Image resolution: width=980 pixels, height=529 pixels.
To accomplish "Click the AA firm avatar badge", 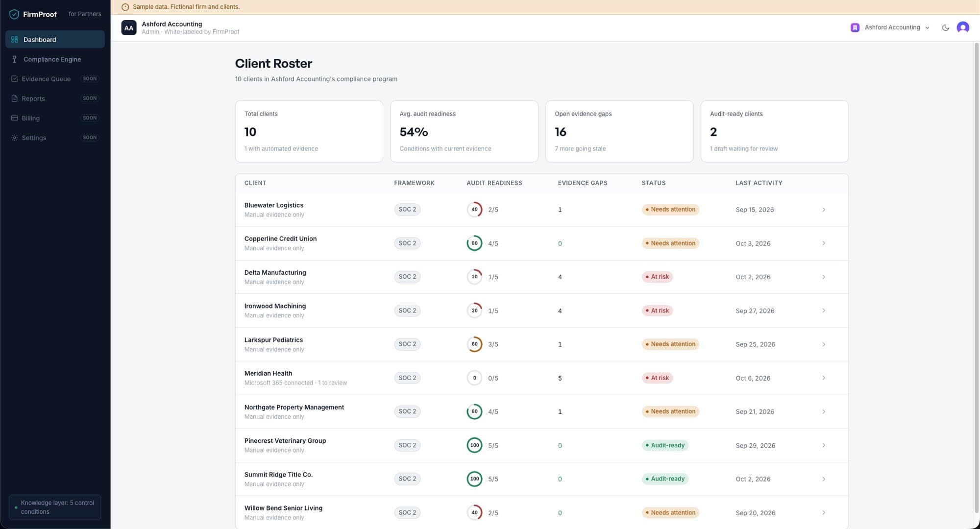I will (129, 28).
